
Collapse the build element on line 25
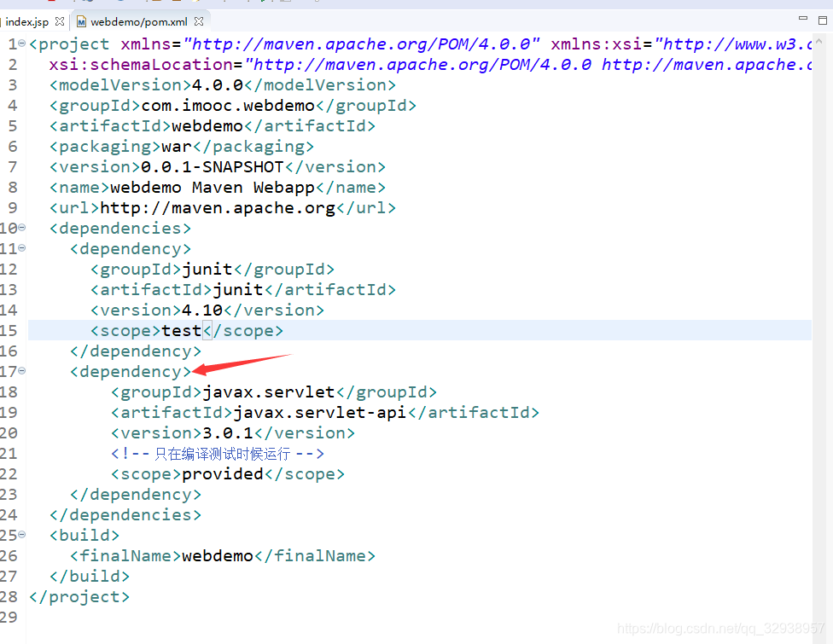[22, 535]
